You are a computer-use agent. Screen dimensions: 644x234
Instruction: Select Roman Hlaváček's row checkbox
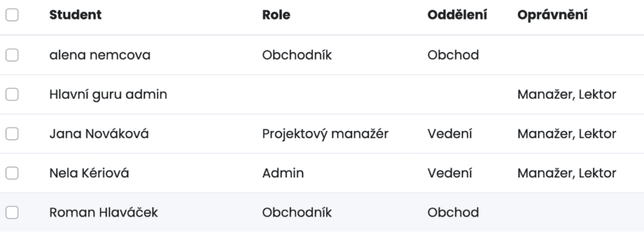pyautogui.click(x=12, y=213)
